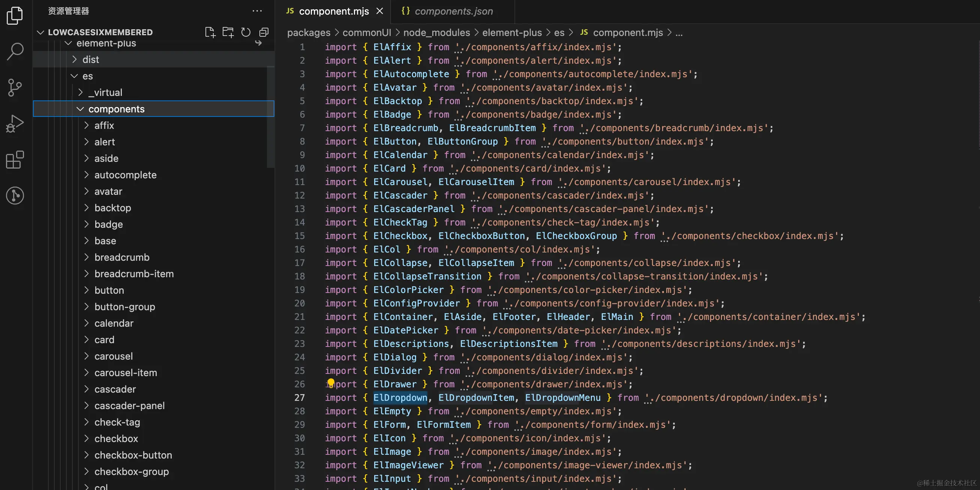The image size is (980, 490).
Task: Select the carousel folder
Action: pos(154,356)
